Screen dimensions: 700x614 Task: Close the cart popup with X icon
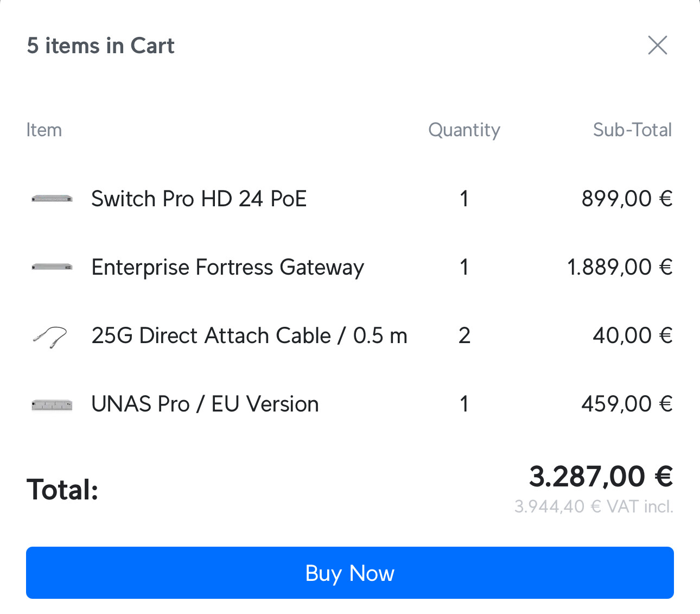pos(657,46)
